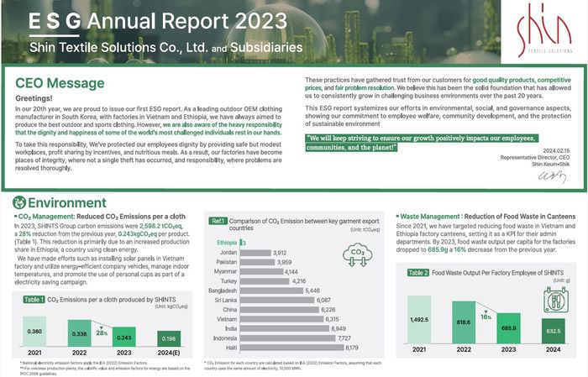Click the Jordan bar value 3,912
The image size is (588, 377).
[280, 253]
